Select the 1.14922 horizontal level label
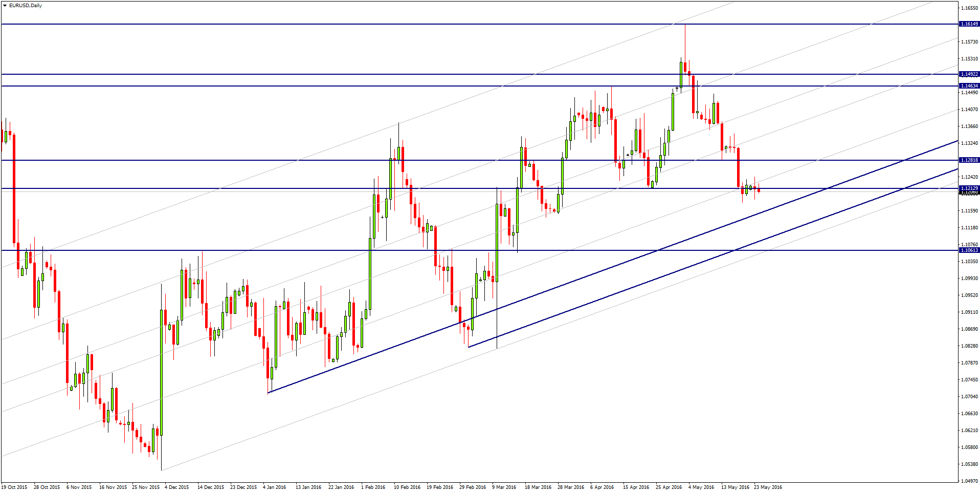 click(x=969, y=74)
